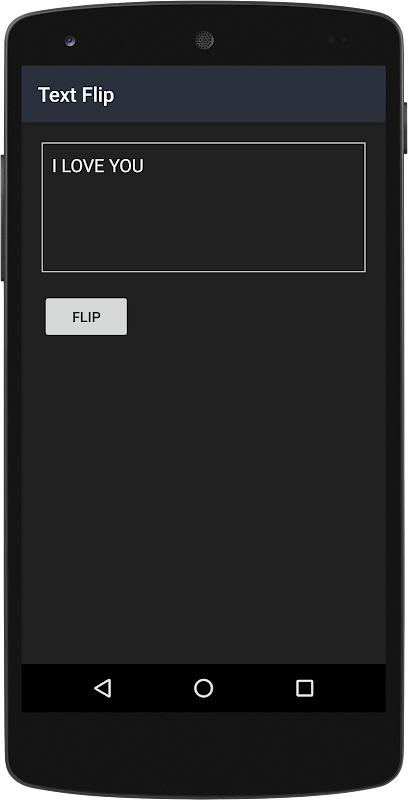Click the volume rocker on the left edge

tap(3, 218)
